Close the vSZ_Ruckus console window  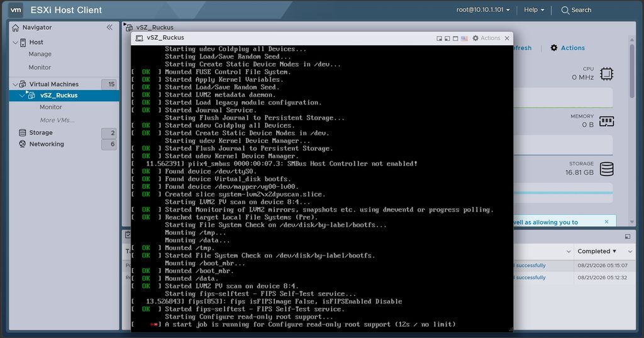coord(507,38)
